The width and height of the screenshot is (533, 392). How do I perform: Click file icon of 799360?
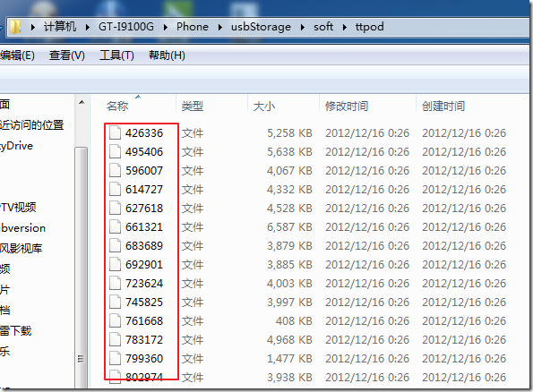coord(115,358)
